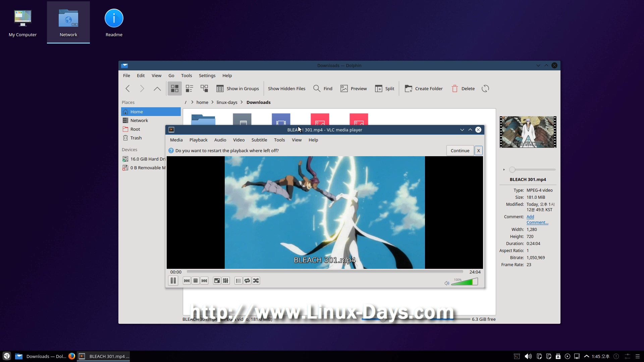Open the desktop Readme icon
The width and height of the screenshot is (644, 362).
[x=114, y=23]
